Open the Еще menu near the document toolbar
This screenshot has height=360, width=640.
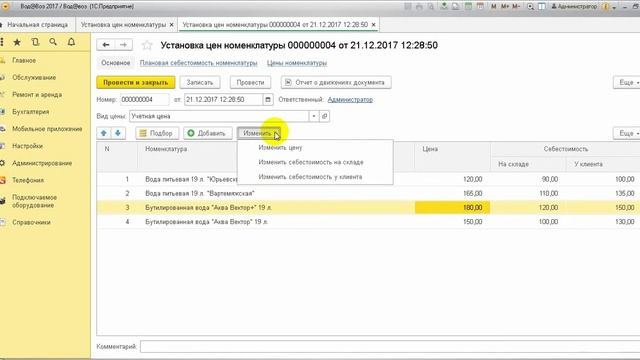628,82
